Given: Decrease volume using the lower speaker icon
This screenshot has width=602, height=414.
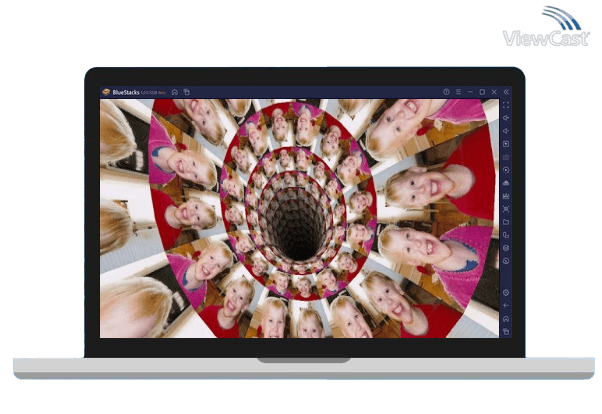Looking at the screenshot, I should coord(506,131).
